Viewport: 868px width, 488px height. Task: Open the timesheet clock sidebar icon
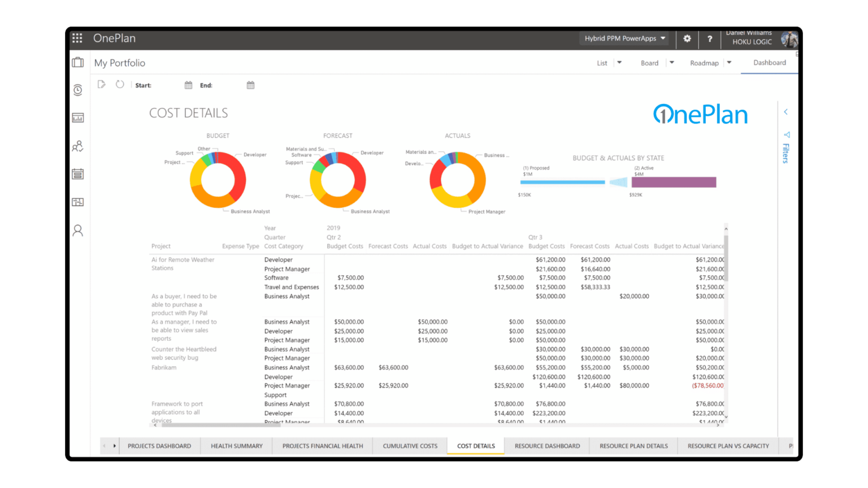coord(78,90)
